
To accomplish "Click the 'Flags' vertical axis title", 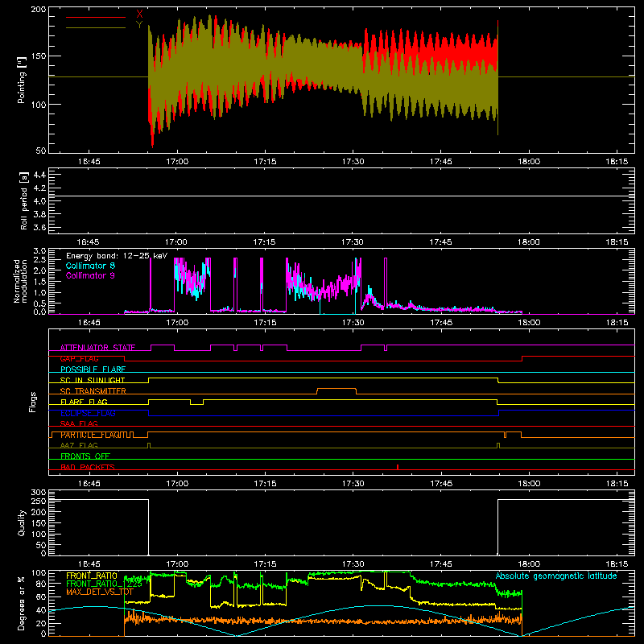I will click(x=32, y=402).
